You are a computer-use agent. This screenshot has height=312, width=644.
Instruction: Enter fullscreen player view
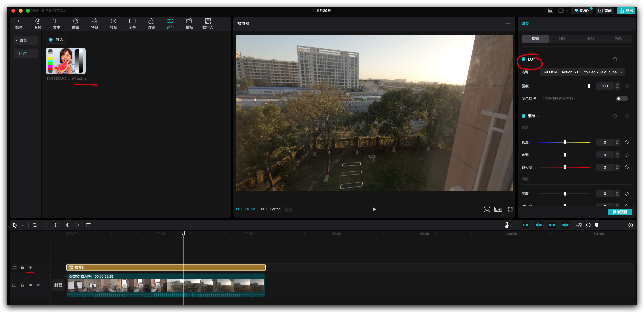510,209
